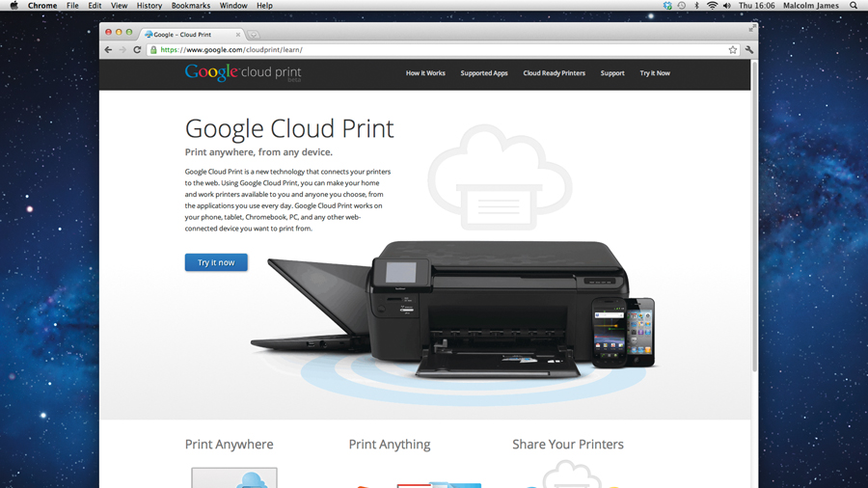Viewport: 868px width, 488px height.
Task: Open Supported Apps link
Action: 484,73
